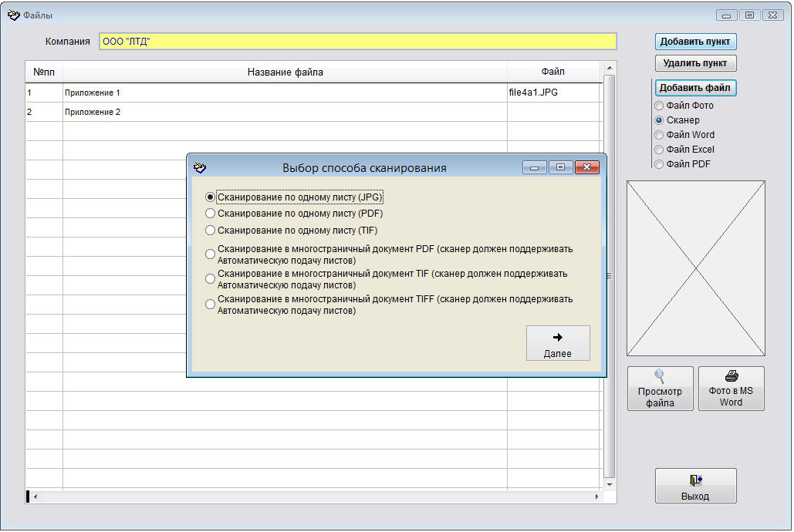Click the empty image preview thumbnail
The height and width of the screenshot is (532, 794).
coord(695,268)
